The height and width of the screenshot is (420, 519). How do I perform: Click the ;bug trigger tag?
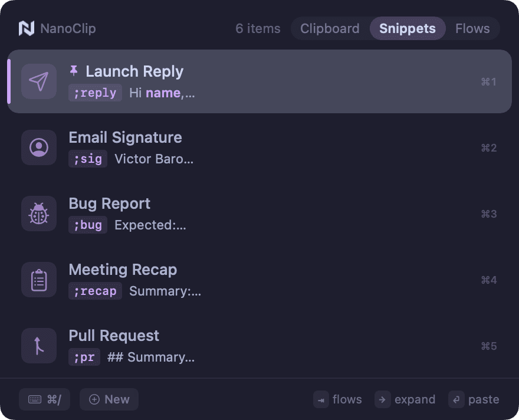point(88,225)
